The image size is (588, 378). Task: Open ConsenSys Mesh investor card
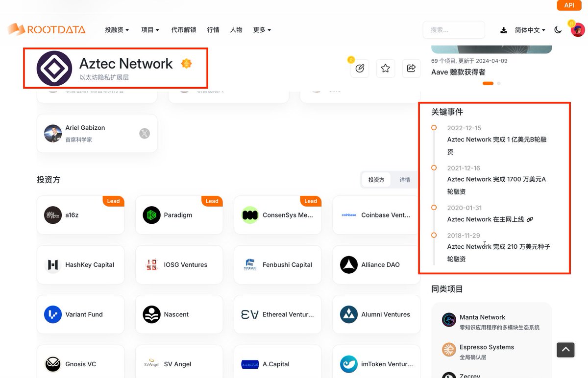[x=278, y=215]
